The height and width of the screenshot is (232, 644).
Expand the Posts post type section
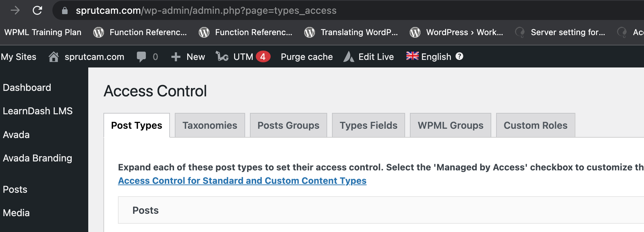pyautogui.click(x=145, y=210)
